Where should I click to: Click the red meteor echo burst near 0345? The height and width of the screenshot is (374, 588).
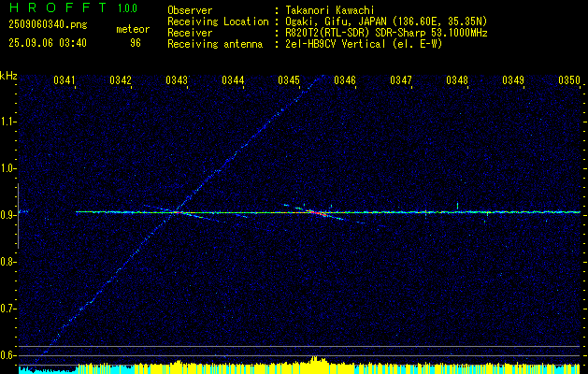coord(318,213)
